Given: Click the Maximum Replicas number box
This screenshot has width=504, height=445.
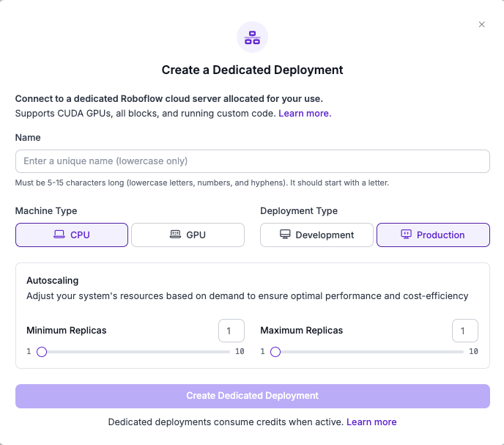Looking at the screenshot, I should pos(464,331).
